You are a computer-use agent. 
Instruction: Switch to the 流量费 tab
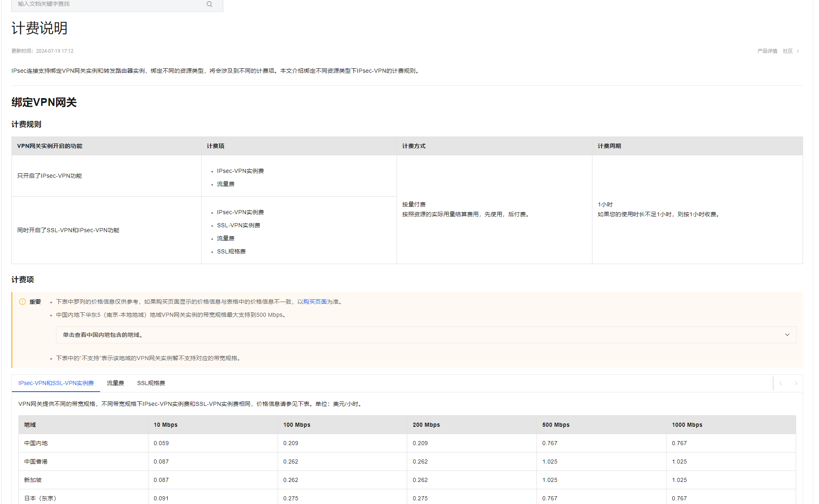coord(115,383)
